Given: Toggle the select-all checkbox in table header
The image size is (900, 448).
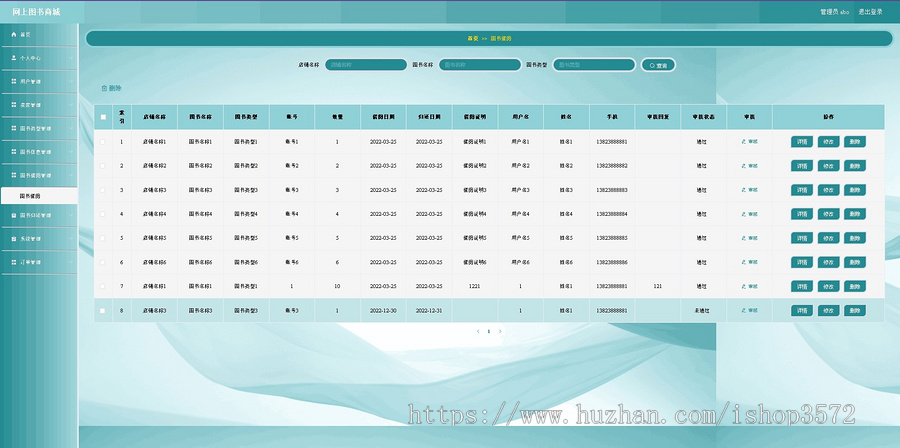Looking at the screenshot, I should [103, 117].
